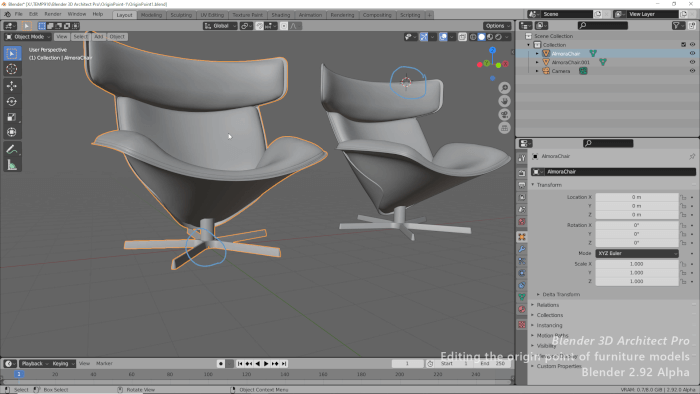Viewport: 700px width, 394px height.
Task: Switch to the UV Editing workspace tab
Action: (x=212, y=15)
